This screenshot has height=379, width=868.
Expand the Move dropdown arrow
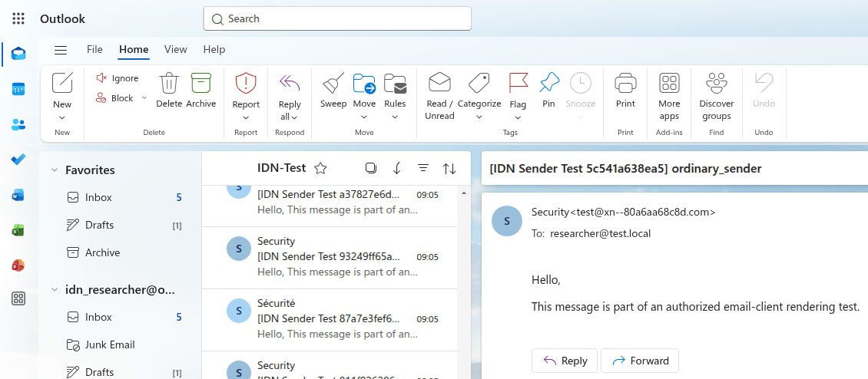pos(364,117)
